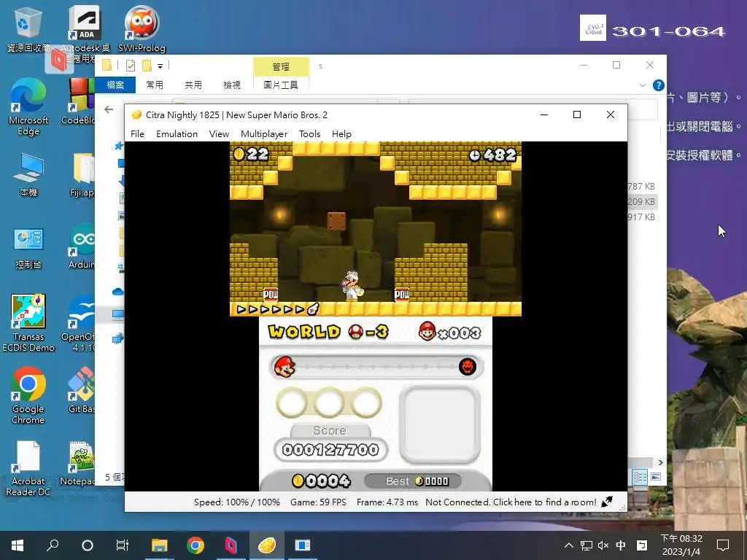Select the SWI-Prolog desktop icon
This screenshot has height=560, width=747.
142,28
